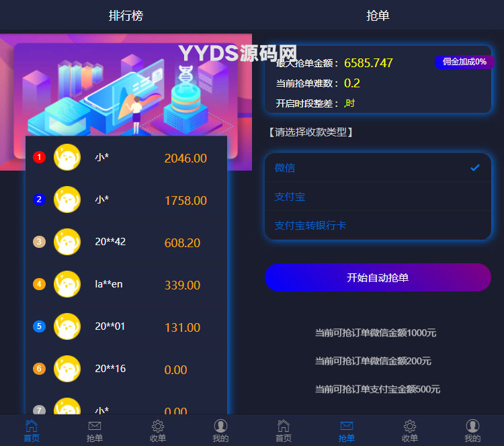The width and height of the screenshot is (504, 446).
Task: Click the 佣金加成0% badge
Action: pyautogui.click(x=464, y=62)
